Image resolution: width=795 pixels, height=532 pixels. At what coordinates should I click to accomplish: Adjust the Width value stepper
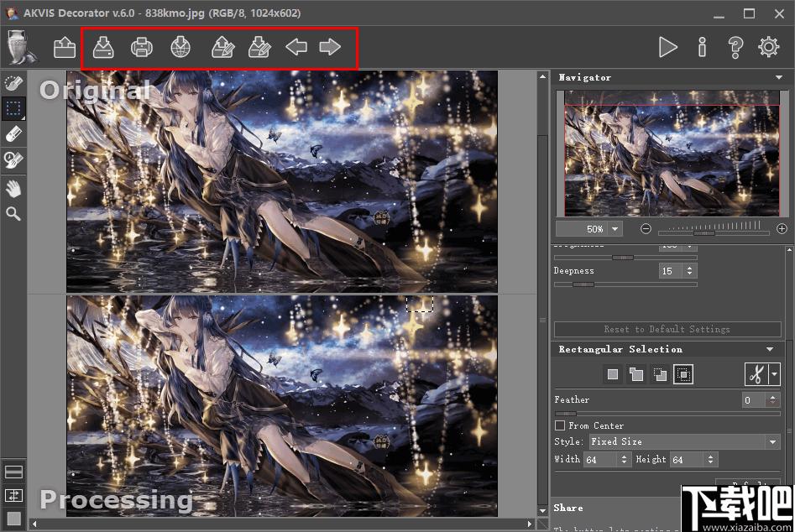tap(624, 460)
